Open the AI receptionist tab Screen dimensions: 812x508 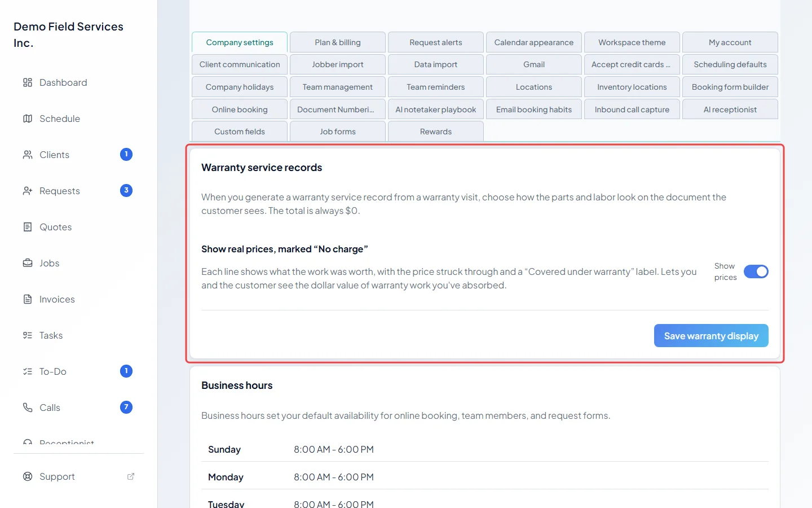click(730, 110)
